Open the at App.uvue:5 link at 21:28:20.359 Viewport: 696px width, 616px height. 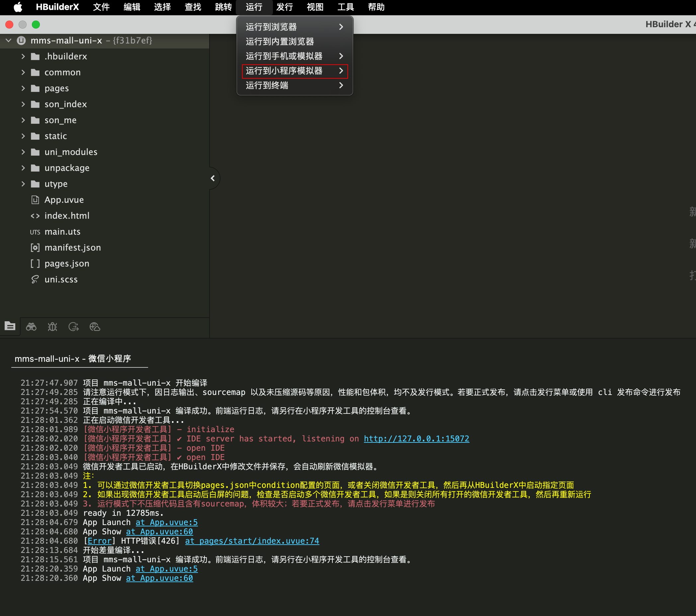pos(166,569)
